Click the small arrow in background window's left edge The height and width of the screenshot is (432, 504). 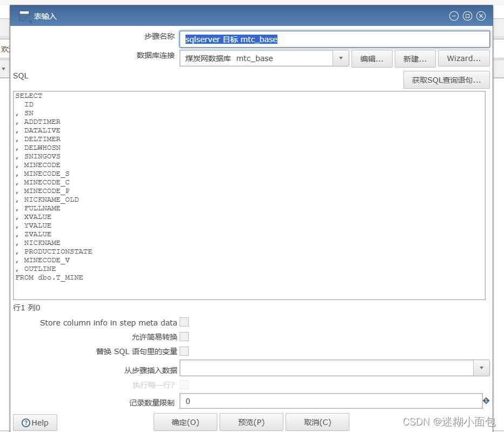[4, 69]
